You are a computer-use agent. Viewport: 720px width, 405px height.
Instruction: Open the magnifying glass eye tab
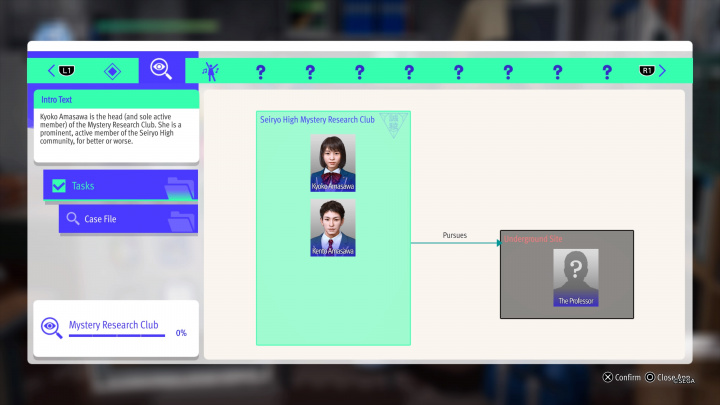160,69
